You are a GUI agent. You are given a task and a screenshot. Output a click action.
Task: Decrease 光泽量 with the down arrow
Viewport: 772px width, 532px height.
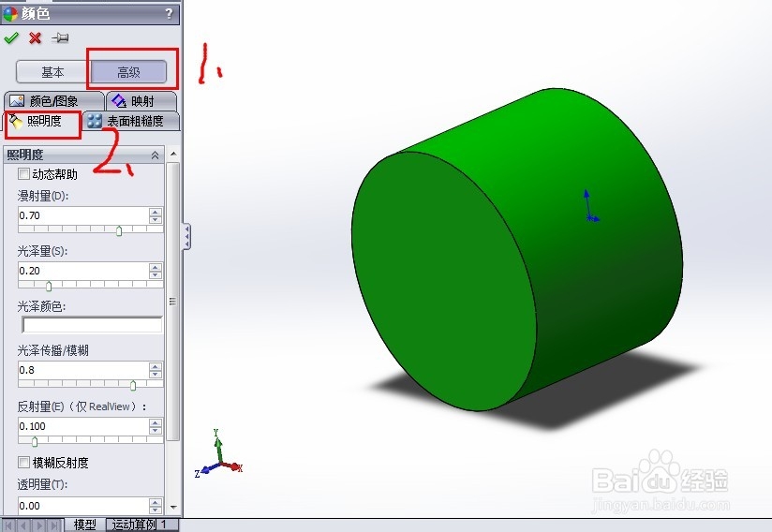tap(156, 274)
